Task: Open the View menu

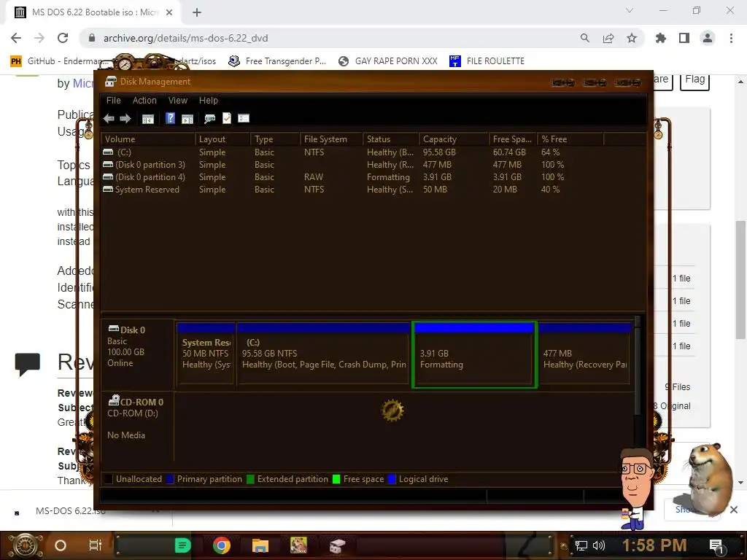Action: point(178,101)
